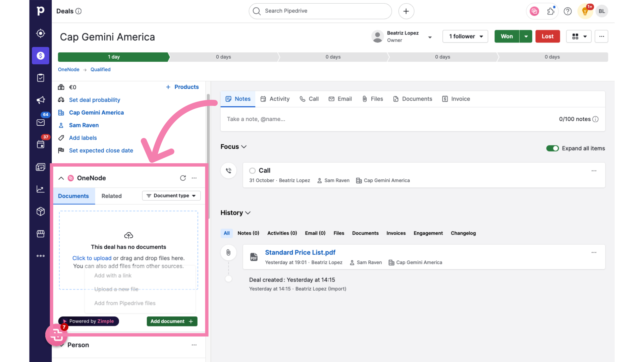Select the first pipeline stage 1 day
This screenshot has height=362, width=644.
click(114, 57)
